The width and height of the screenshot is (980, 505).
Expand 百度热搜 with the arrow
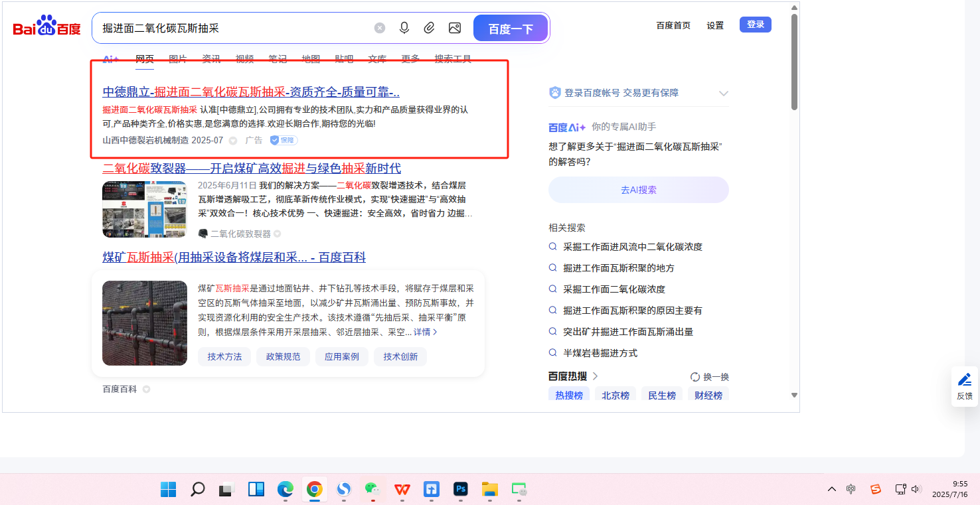tap(596, 376)
